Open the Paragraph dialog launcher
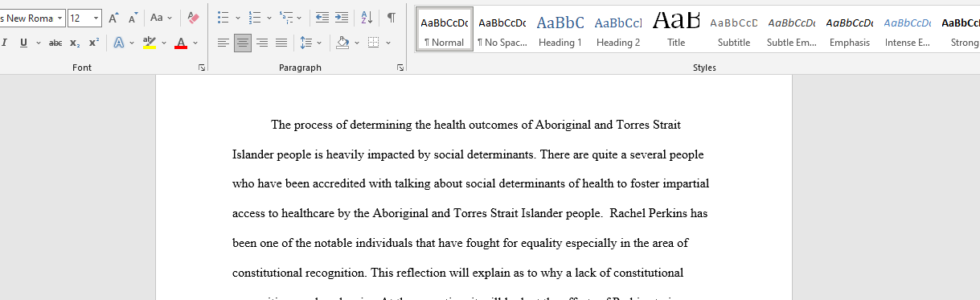The height and width of the screenshot is (300, 980). click(x=400, y=68)
